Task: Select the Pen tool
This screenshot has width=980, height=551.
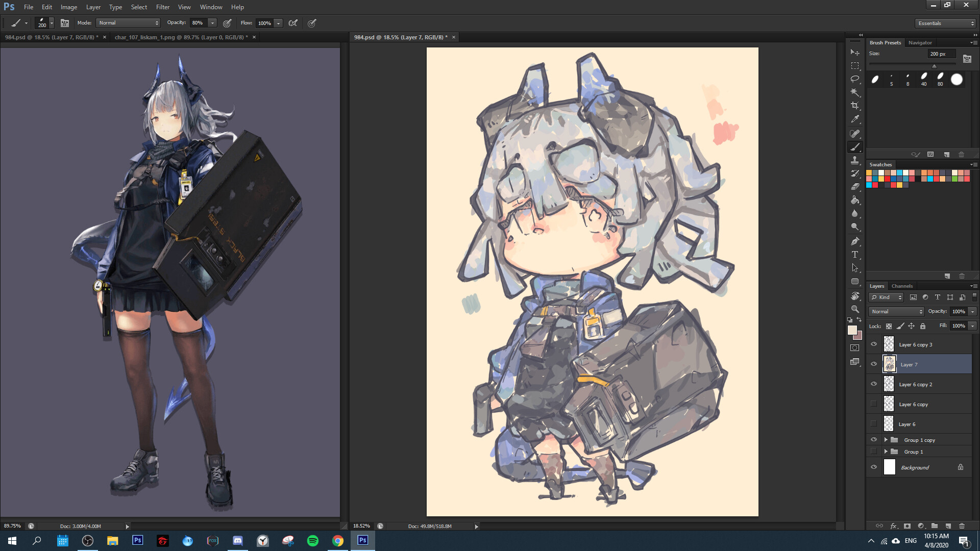Action: [x=855, y=241]
